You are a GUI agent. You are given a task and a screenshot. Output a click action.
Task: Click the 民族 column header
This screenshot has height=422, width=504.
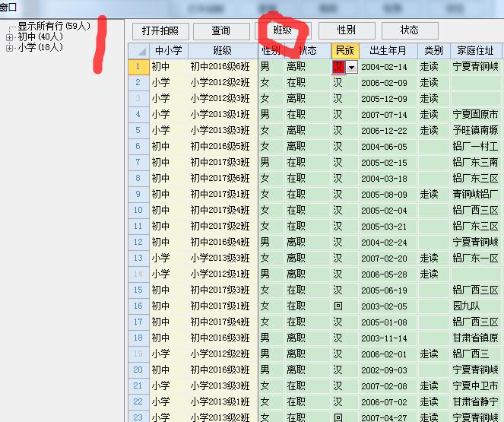pos(344,51)
